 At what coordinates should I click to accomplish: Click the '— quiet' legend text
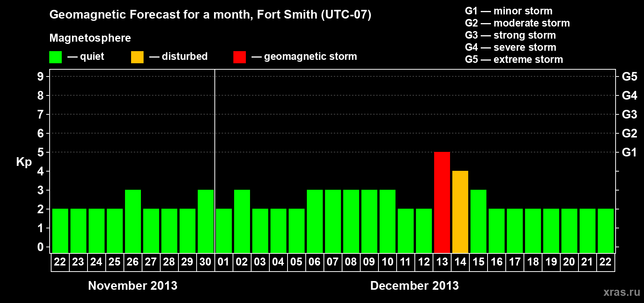coord(86,57)
